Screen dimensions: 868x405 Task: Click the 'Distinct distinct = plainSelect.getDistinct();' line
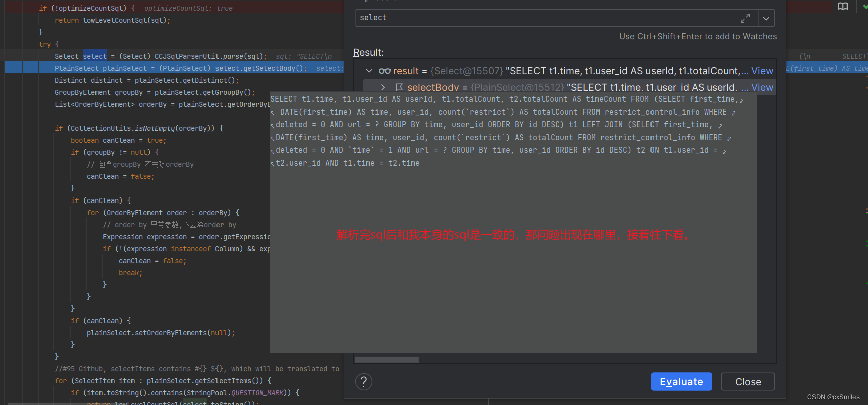[x=147, y=80]
